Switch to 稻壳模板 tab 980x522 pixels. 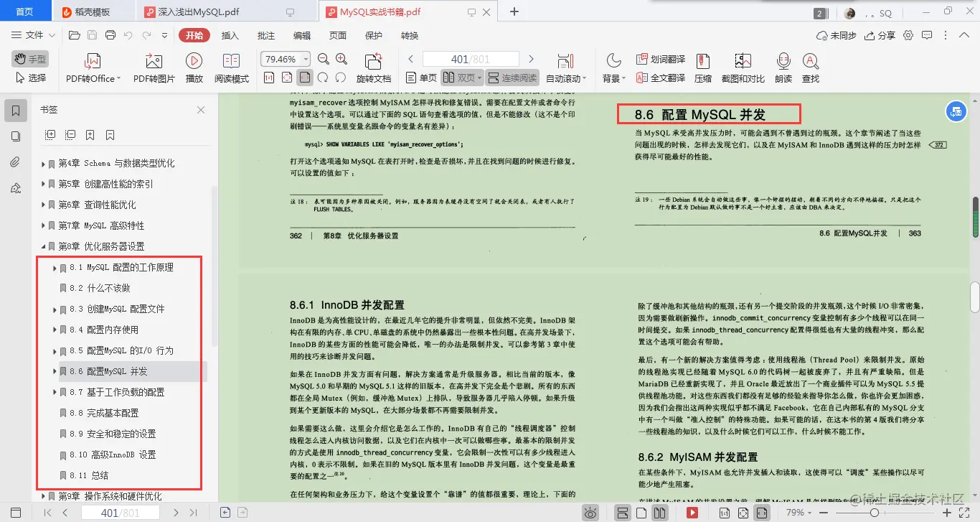tap(92, 12)
